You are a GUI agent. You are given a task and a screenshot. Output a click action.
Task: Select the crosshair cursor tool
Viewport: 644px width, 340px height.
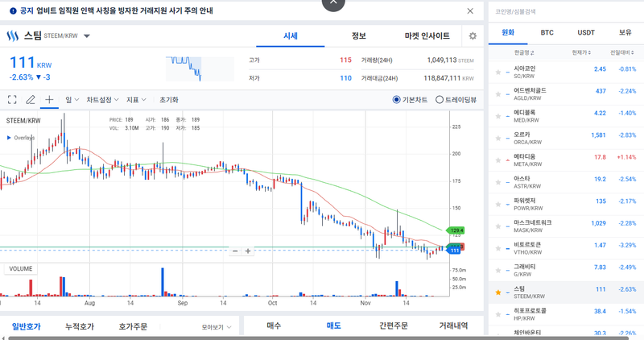[x=49, y=100]
